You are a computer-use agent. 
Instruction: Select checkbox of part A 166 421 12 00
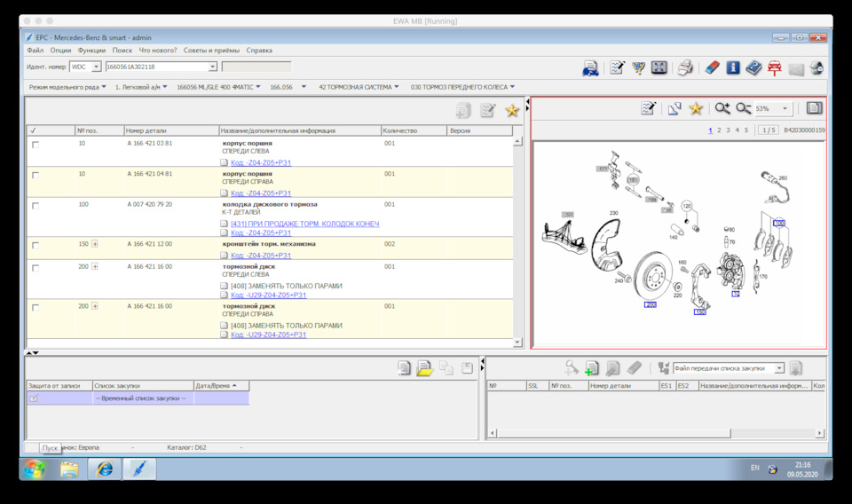coord(35,245)
